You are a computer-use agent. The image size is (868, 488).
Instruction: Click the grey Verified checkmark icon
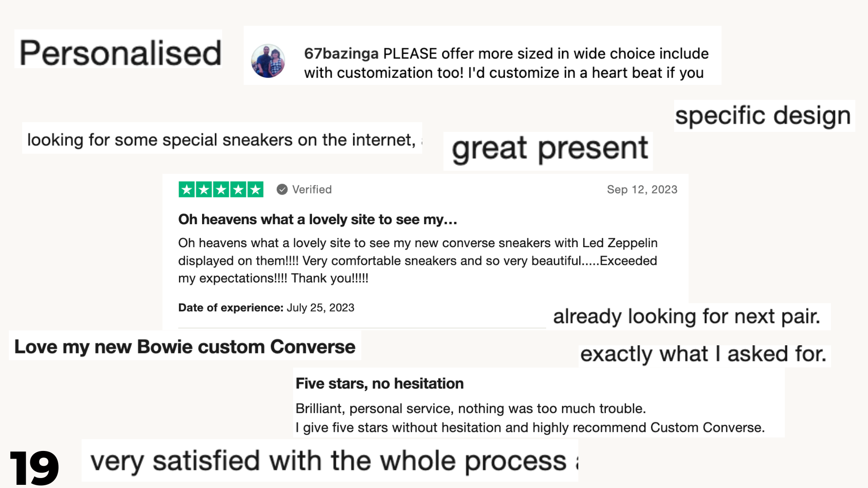pos(282,189)
